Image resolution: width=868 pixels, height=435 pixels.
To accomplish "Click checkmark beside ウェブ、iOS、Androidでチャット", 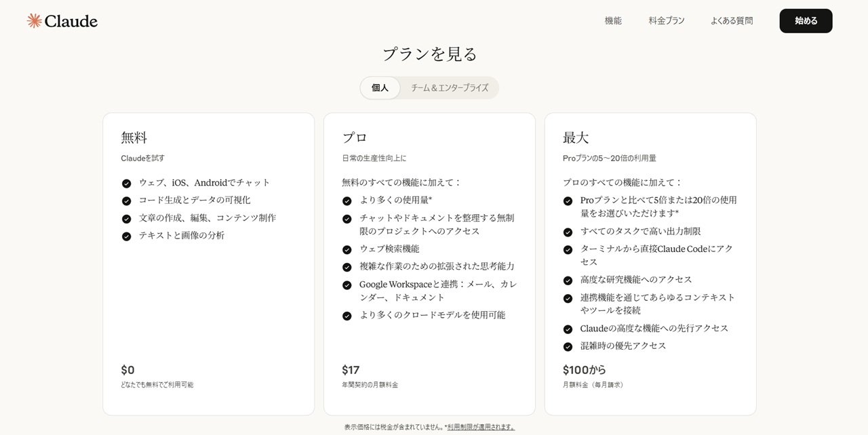I will coord(126,184).
